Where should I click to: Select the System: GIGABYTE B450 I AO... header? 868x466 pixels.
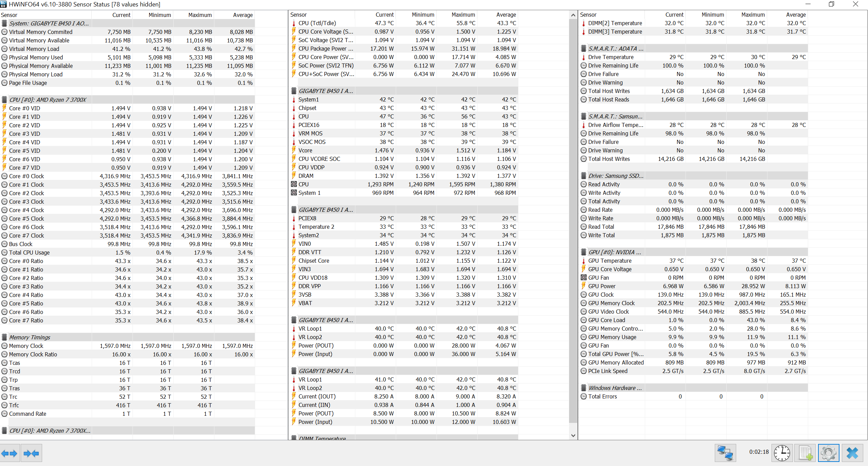(128, 23)
